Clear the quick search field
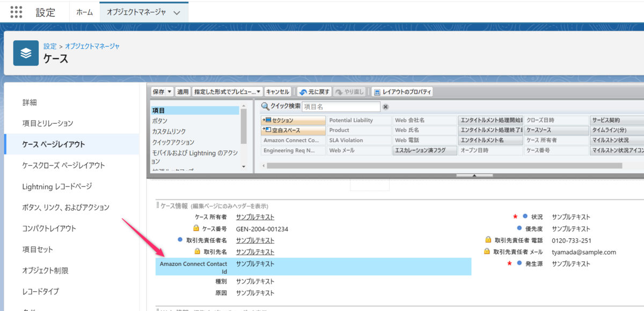This screenshot has height=311, width=644. point(385,107)
